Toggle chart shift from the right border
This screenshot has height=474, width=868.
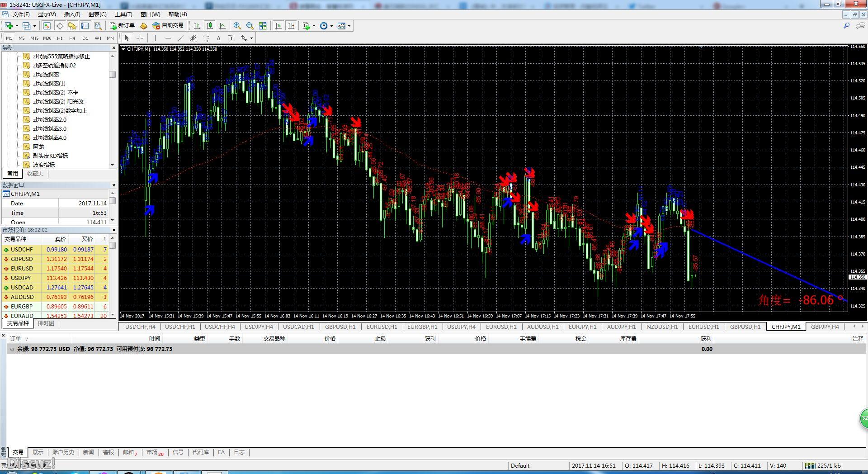pos(291,26)
